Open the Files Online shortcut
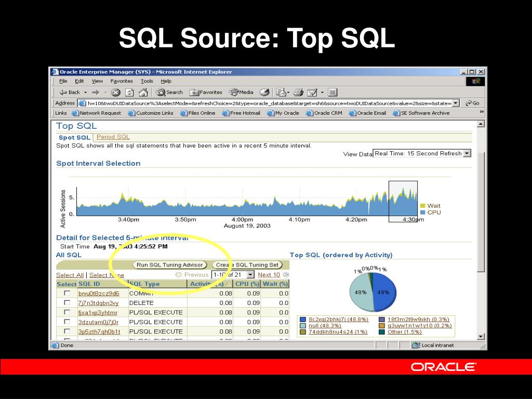 pos(198,113)
